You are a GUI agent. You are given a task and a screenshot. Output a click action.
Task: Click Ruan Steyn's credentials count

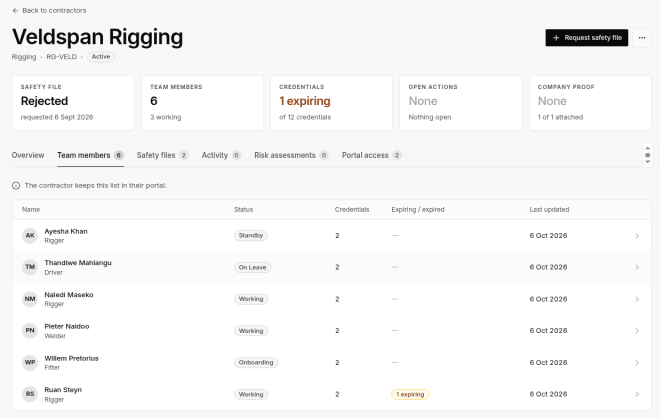(337, 394)
